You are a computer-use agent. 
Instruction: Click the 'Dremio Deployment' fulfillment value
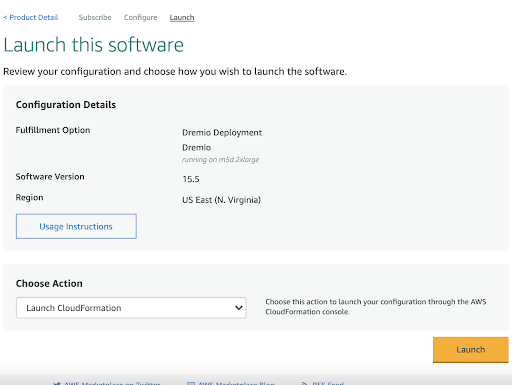click(222, 133)
